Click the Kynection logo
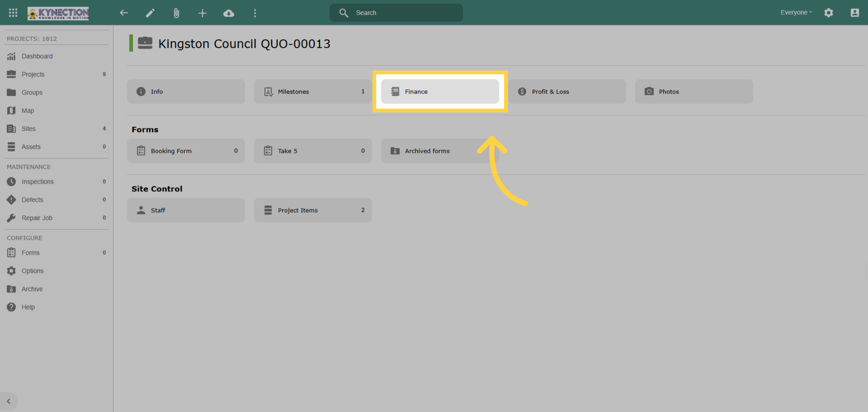This screenshot has width=868, height=412. (x=58, y=13)
